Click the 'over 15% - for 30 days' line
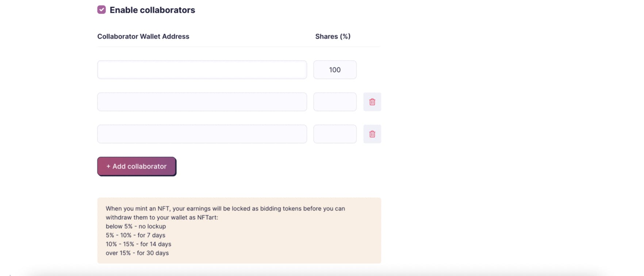The image size is (644, 276). point(137,253)
